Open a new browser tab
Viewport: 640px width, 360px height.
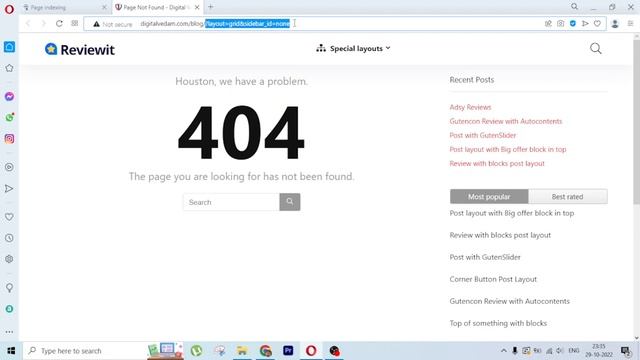click(211, 7)
